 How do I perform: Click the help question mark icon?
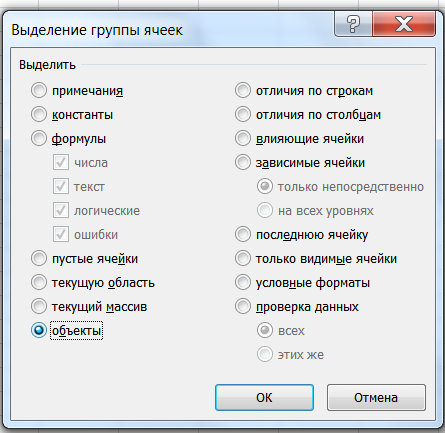[353, 24]
